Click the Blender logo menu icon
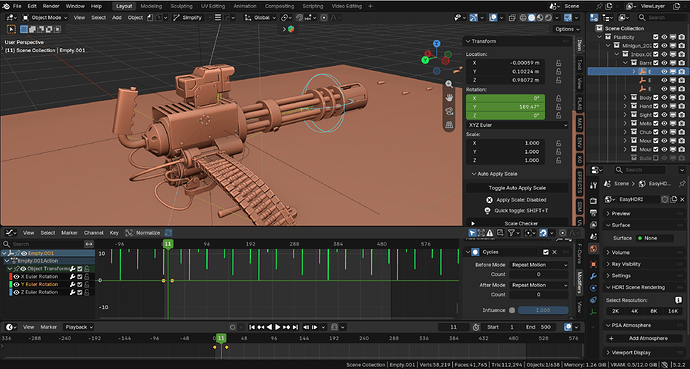 (6, 6)
